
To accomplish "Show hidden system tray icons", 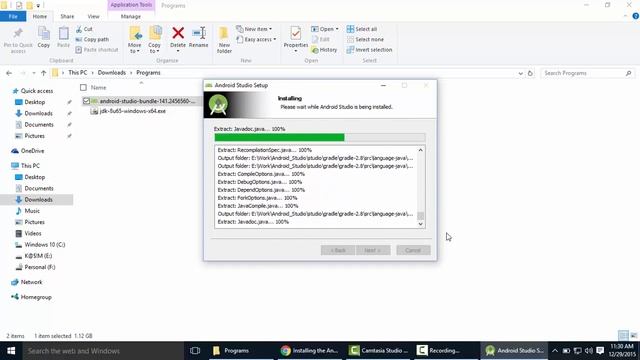I will (555, 351).
